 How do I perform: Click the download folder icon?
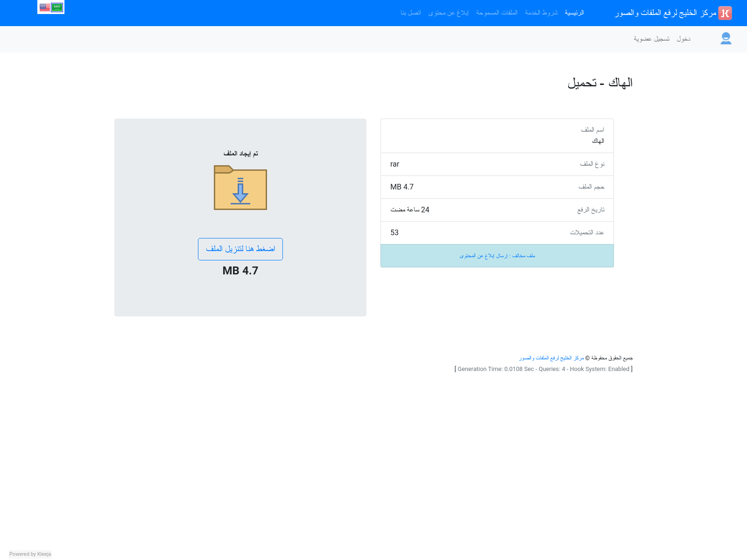coord(240,188)
